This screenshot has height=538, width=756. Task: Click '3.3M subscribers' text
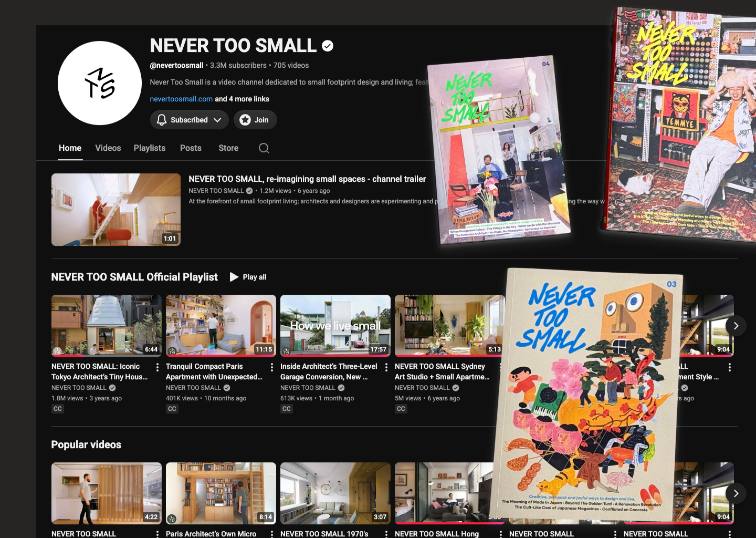[238, 65]
